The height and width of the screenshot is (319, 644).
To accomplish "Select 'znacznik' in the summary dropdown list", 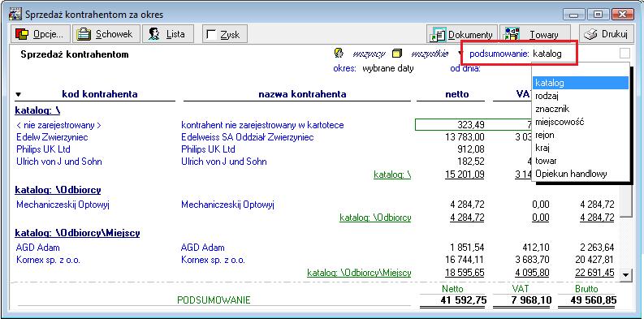I will pos(581,109).
